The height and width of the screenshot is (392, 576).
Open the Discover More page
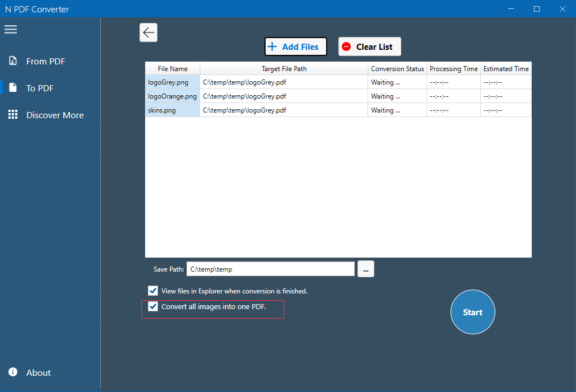55,115
